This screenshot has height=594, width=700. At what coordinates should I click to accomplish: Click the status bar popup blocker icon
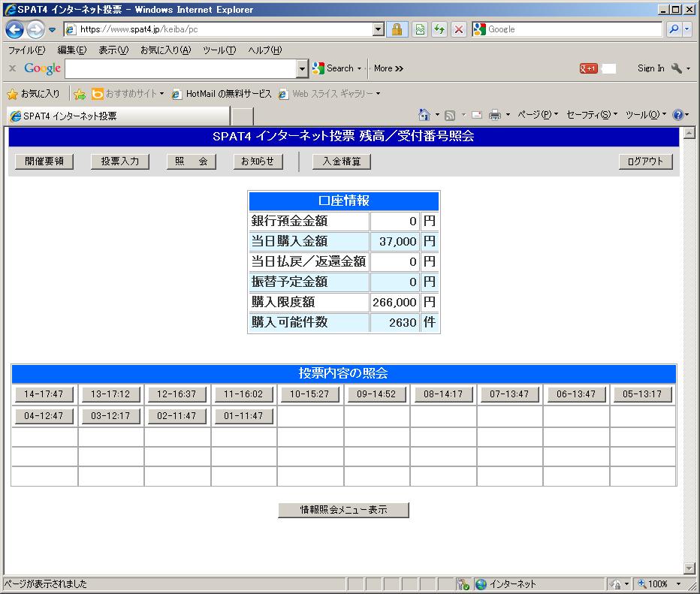tap(463, 584)
